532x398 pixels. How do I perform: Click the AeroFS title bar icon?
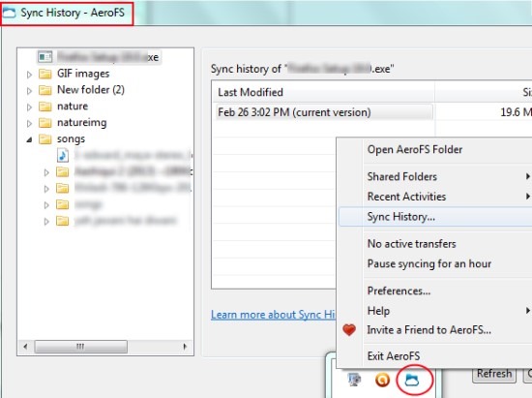9,13
